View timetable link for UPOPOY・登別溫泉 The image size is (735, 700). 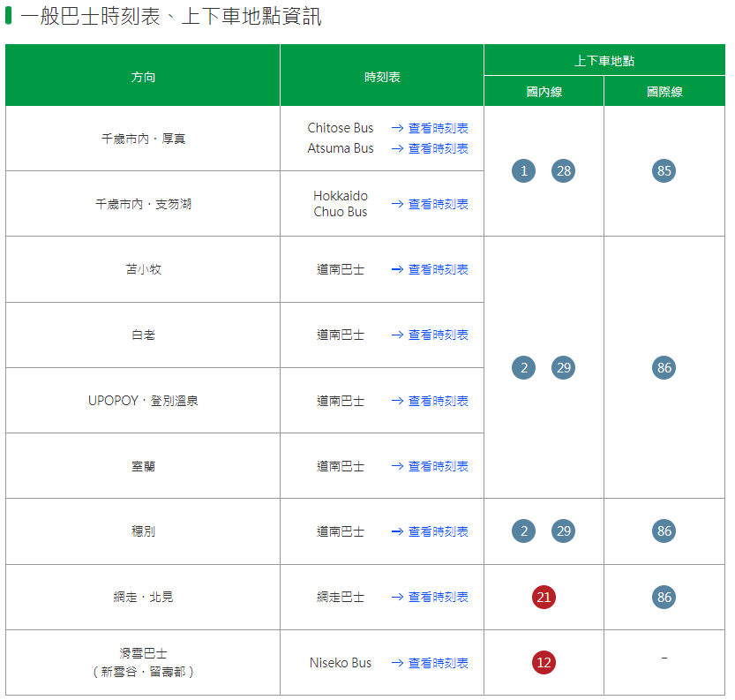(x=430, y=402)
